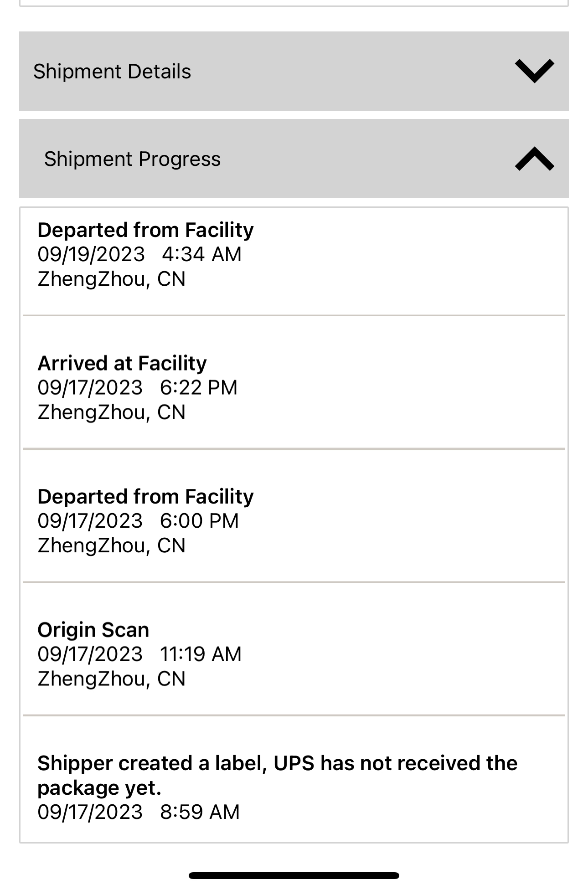This screenshot has height=890, width=588.
Task: Tap the home indicator bar
Action: tap(294, 875)
